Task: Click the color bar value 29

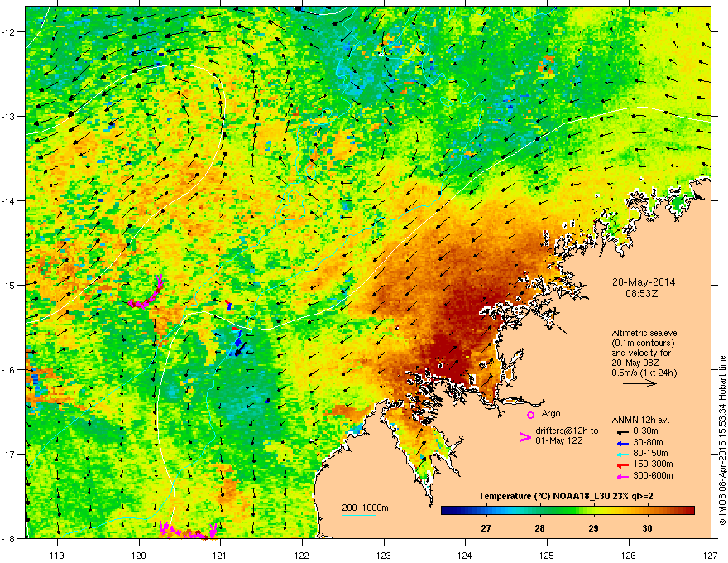Action: coord(593,528)
